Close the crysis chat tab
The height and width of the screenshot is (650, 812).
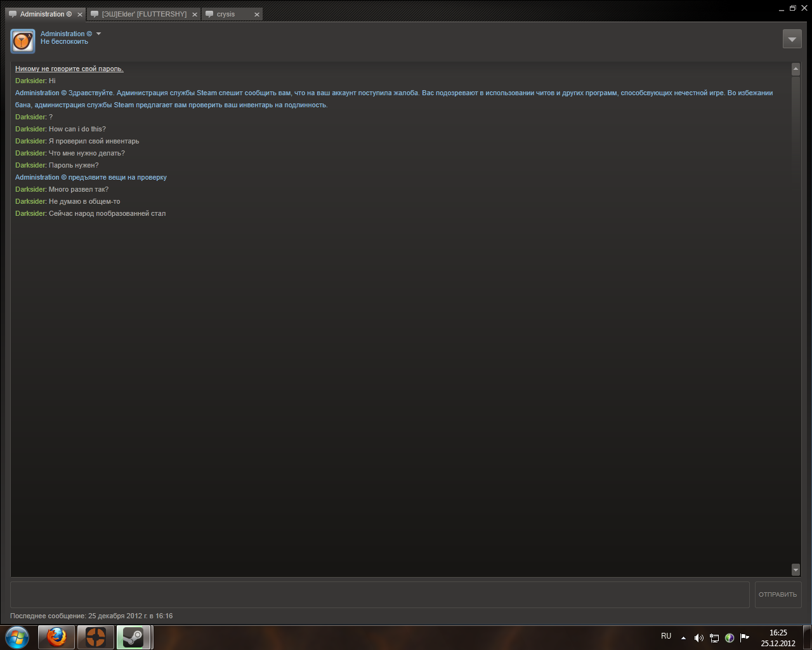(256, 15)
